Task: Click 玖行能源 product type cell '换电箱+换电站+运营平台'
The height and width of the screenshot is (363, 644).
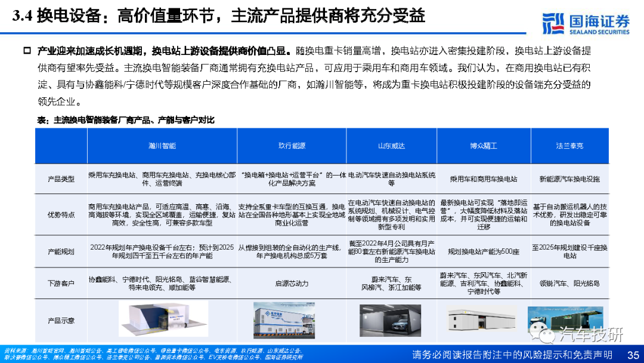Action: point(292,179)
